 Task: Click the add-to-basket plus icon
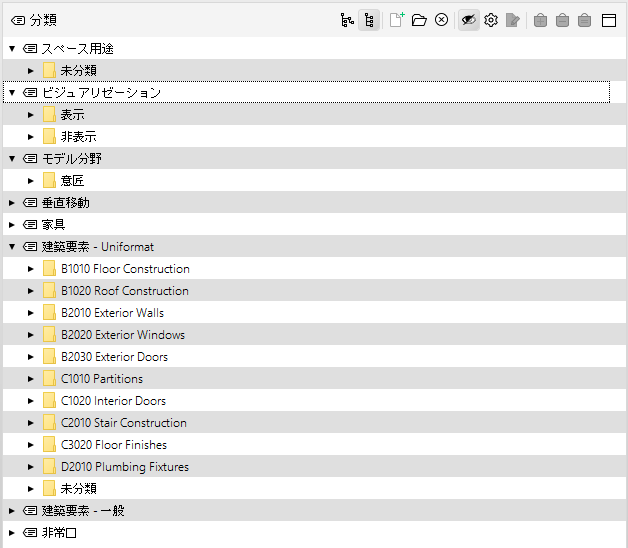[540, 20]
